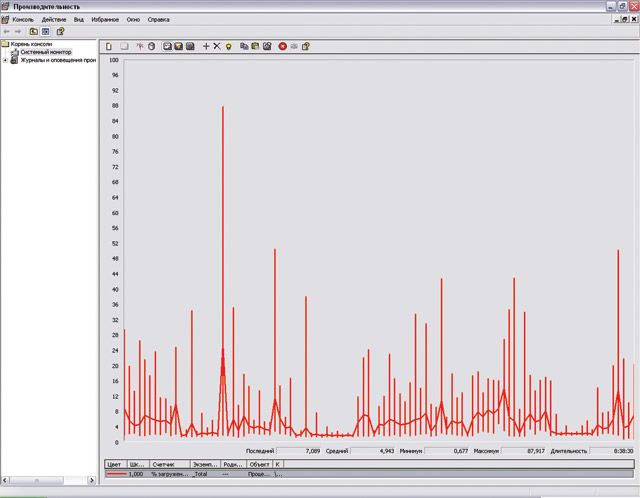Select View Log Data icon

click(x=151, y=47)
